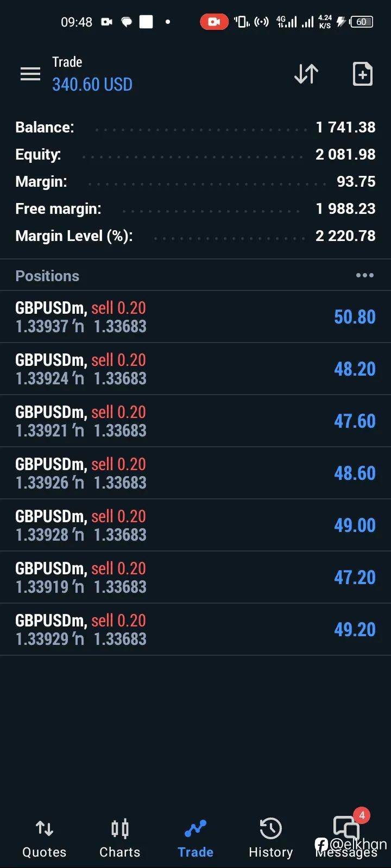Viewport: 391px width, 868px height.
Task: Tap the new order document icon
Action: click(x=362, y=74)
